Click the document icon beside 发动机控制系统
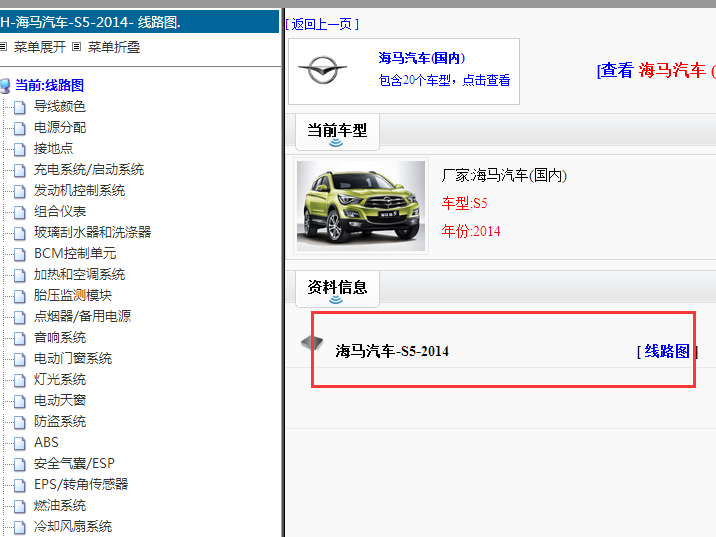Viewport: 716px width, 537px height. (20, 191)
